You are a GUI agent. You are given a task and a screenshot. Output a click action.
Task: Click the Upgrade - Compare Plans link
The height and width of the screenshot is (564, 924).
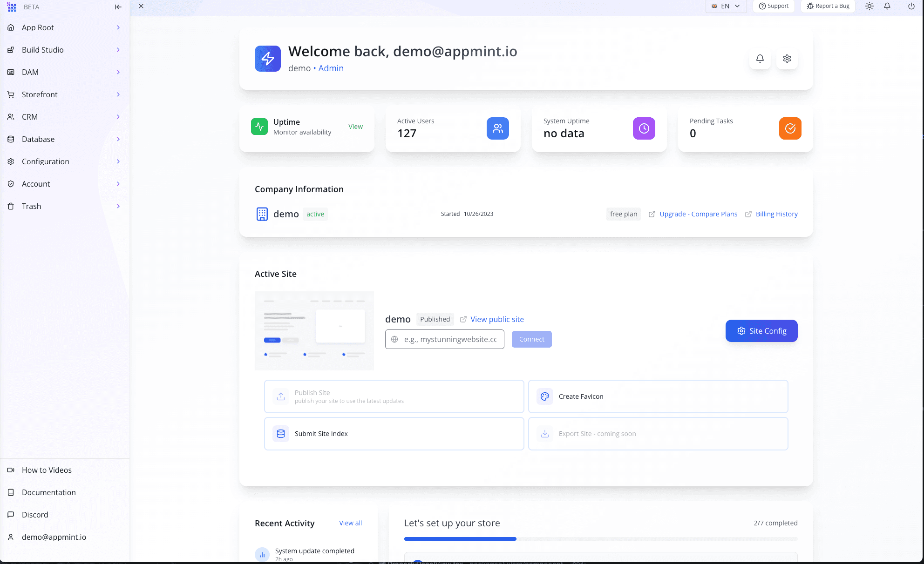coord(699,214)
